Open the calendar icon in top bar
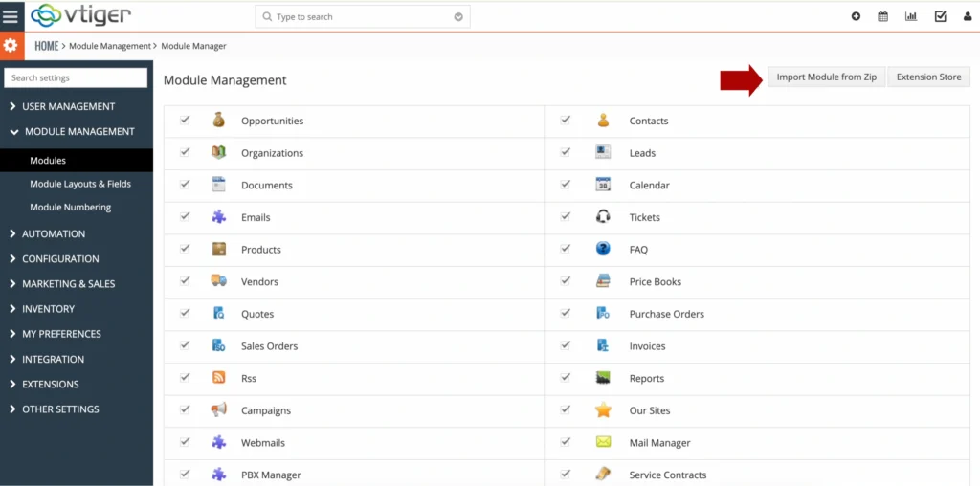 tap(883, 16)
